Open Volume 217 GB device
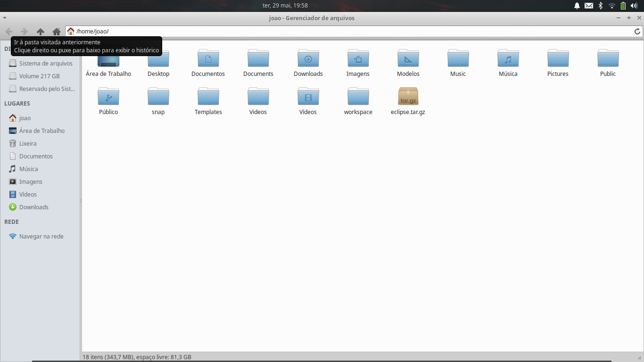Image resolution: width=644 pixels, height=362 pixels. pos(41,76)
